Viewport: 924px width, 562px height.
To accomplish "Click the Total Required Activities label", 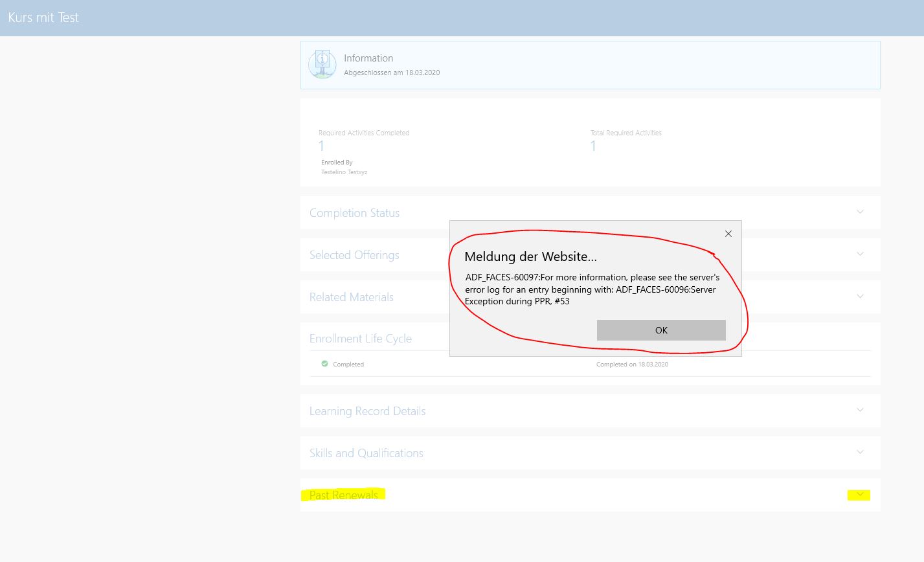I will coord(626,133).
